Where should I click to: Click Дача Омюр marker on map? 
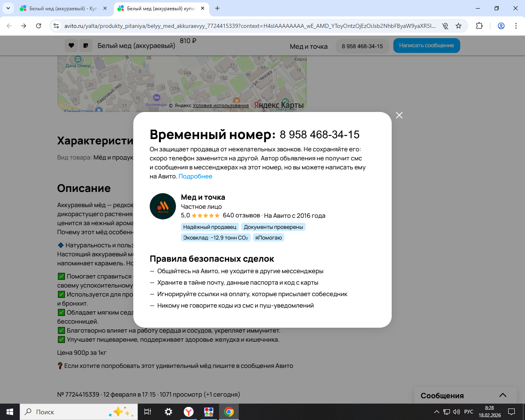[78, 59]
